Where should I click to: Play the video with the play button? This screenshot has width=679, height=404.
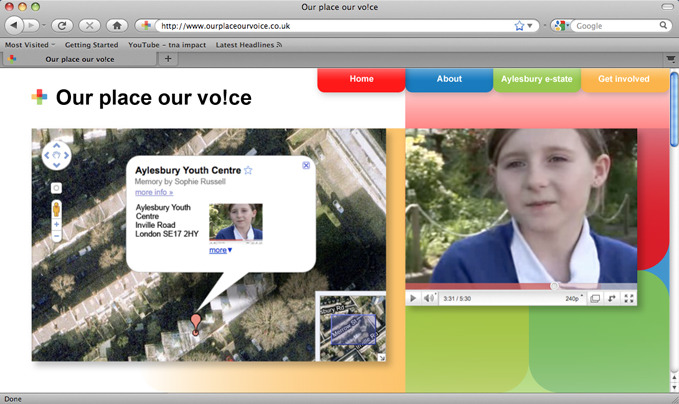tap(413, 298)
